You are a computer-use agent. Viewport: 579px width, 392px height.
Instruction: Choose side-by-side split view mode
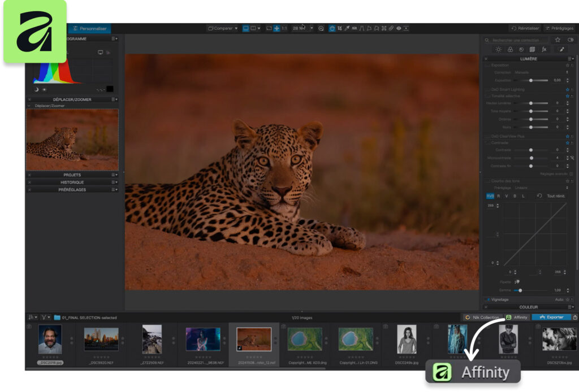(253, 28)
